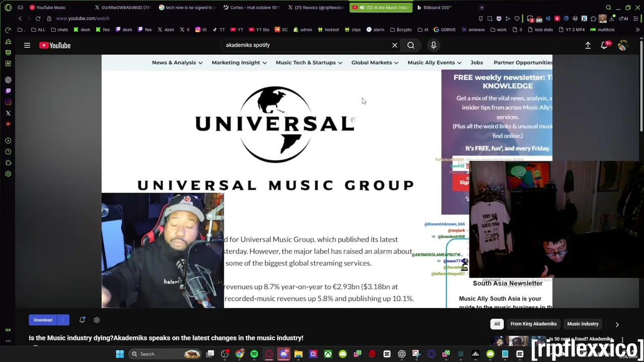The height and width of the screenshot is (362, 644).
Task: Open the three-dot menu at the sidebar bottom
Action: [x=8, y=341]
